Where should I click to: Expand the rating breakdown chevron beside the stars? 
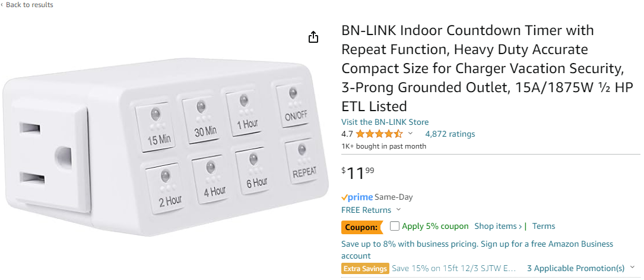[x=410, y=134]
